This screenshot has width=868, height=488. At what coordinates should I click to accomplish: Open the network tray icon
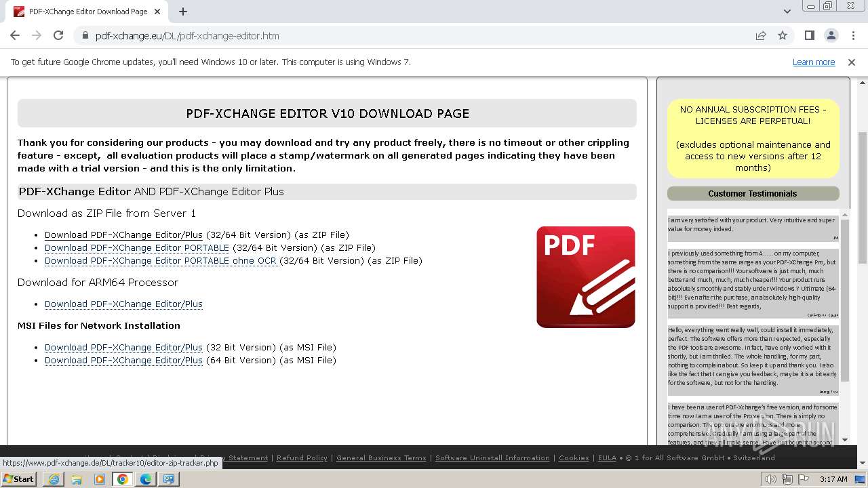click(787, 479)
